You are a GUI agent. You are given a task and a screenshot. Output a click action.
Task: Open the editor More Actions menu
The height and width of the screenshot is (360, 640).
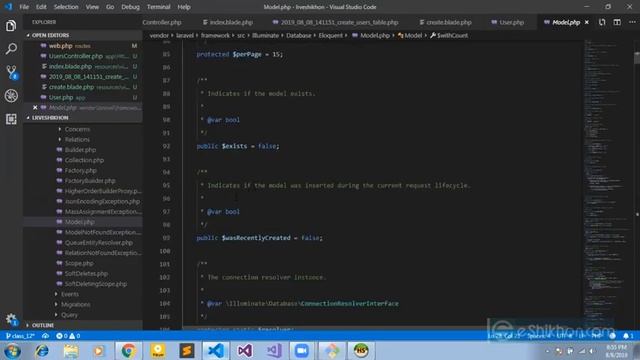tap(632, 22)
